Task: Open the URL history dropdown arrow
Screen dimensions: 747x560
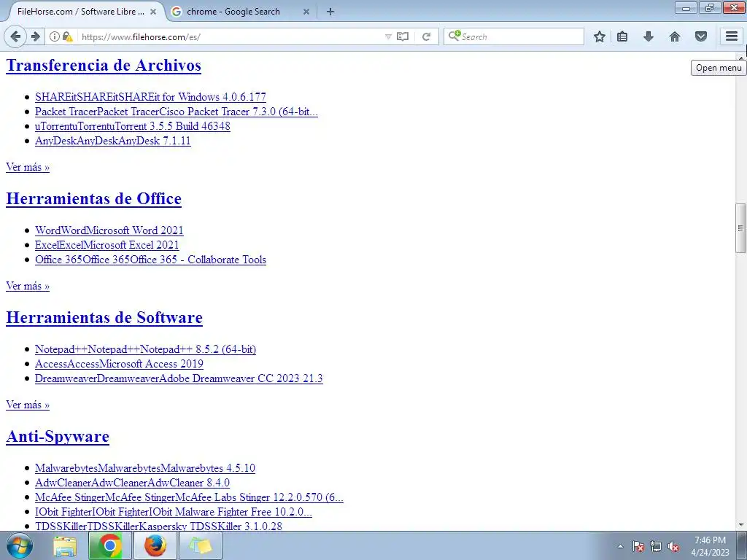Action: coord(388,36)
